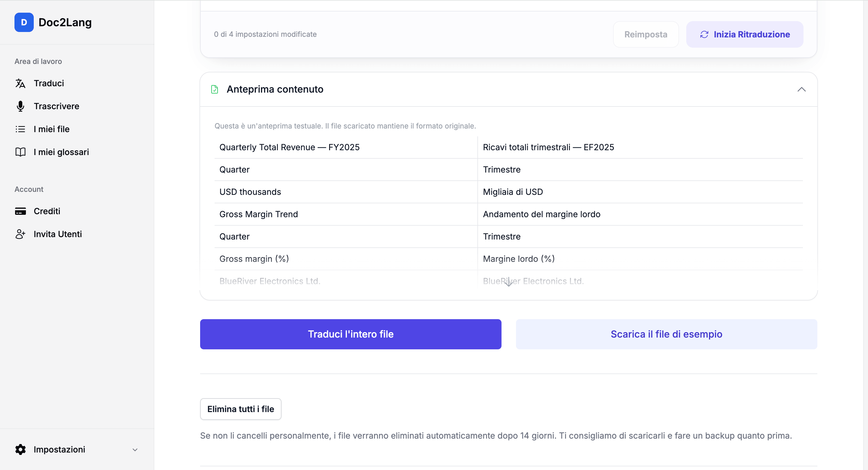Expand the Impostazioni chevron menu
This screenshot has width=868, height=470.
click(x=135, y=450)
